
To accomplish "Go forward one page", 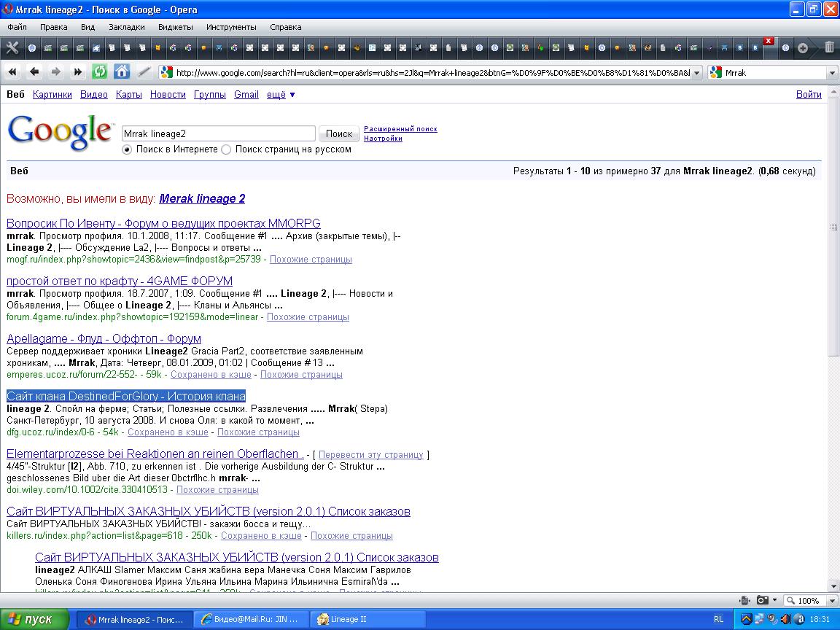I will pos(55,71).
